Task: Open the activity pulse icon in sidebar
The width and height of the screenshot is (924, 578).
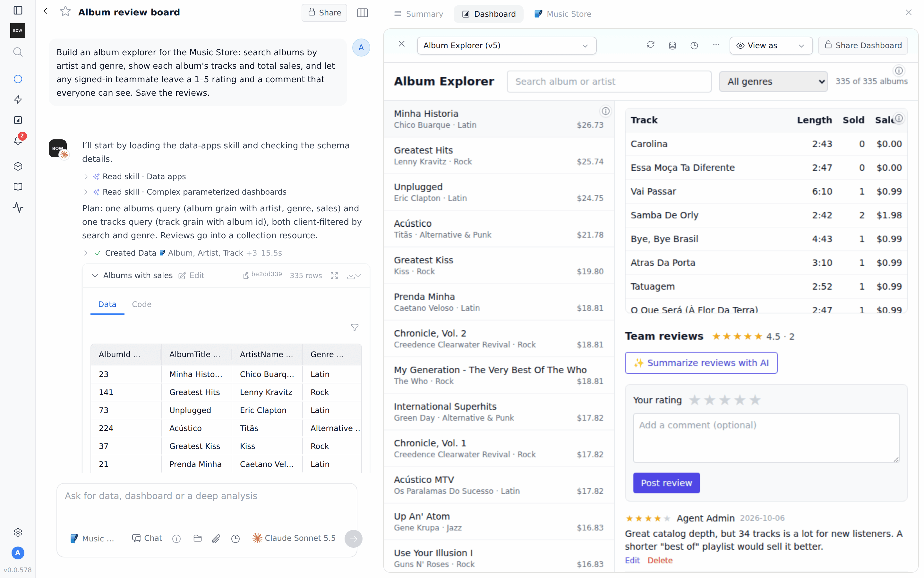Action: pyautogui.click(x=18, y=207)
